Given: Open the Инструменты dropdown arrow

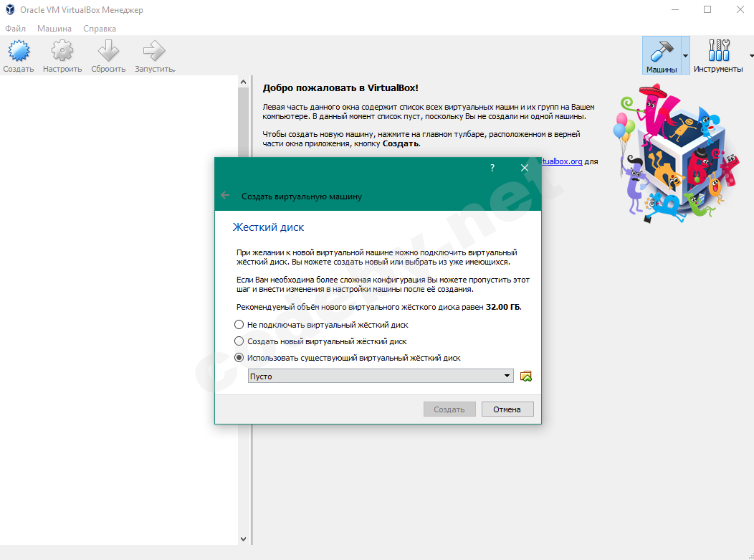Looking at the screenshot, I should click(x=751, y=56).
